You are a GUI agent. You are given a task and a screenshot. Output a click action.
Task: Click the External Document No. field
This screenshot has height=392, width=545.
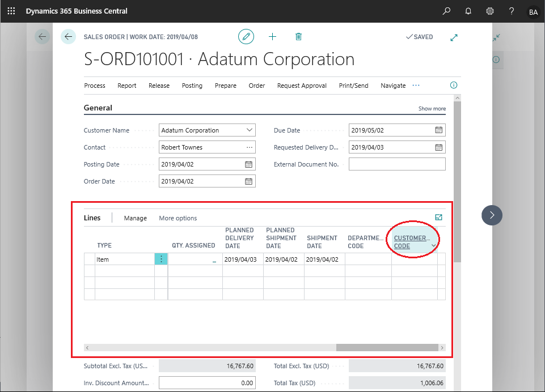pyautogui.click(x=397, y=164)
